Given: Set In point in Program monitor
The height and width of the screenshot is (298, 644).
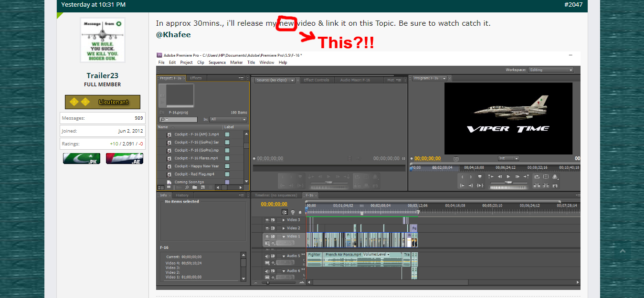Looking at the screenshot, I should [462, 176].
